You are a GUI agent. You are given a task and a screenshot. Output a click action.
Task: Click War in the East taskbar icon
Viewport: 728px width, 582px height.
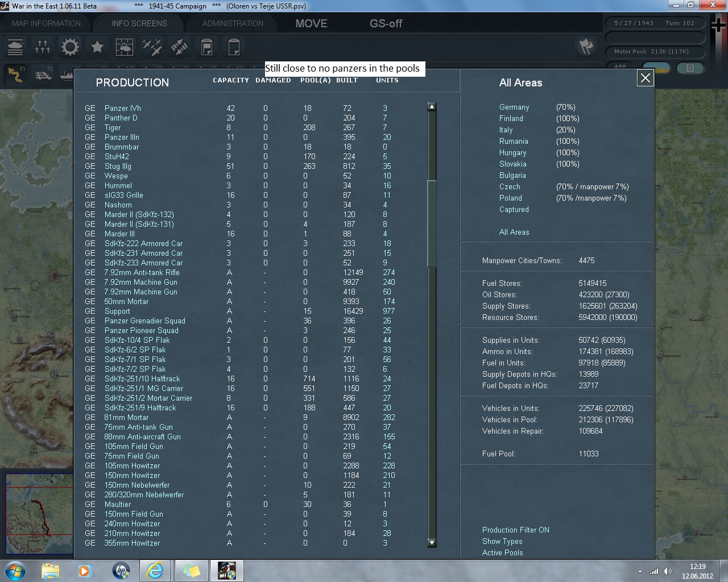pos(226,571)
